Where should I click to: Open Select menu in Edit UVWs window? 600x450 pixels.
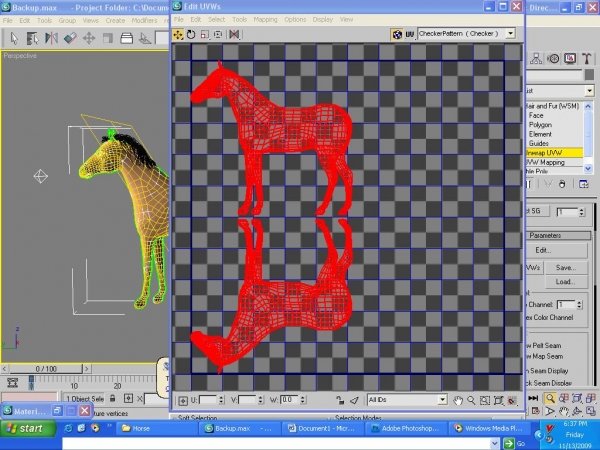point(216,20)
